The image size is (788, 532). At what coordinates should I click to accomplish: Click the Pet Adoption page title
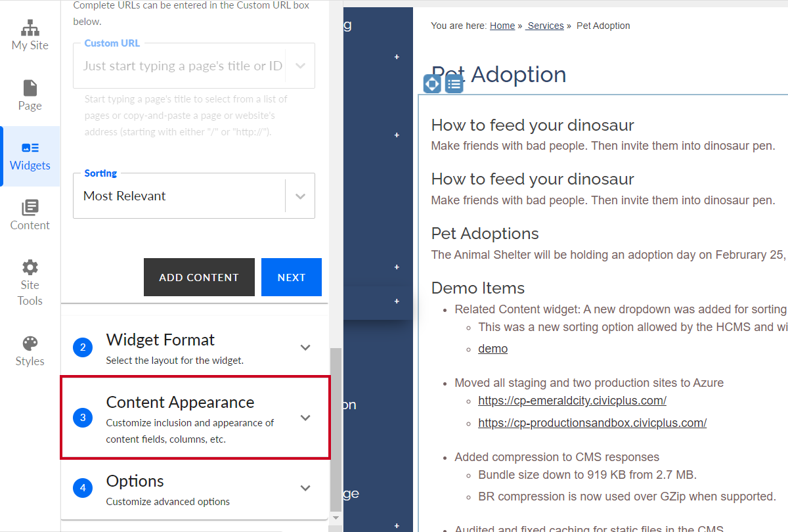(x=499, y=74)
